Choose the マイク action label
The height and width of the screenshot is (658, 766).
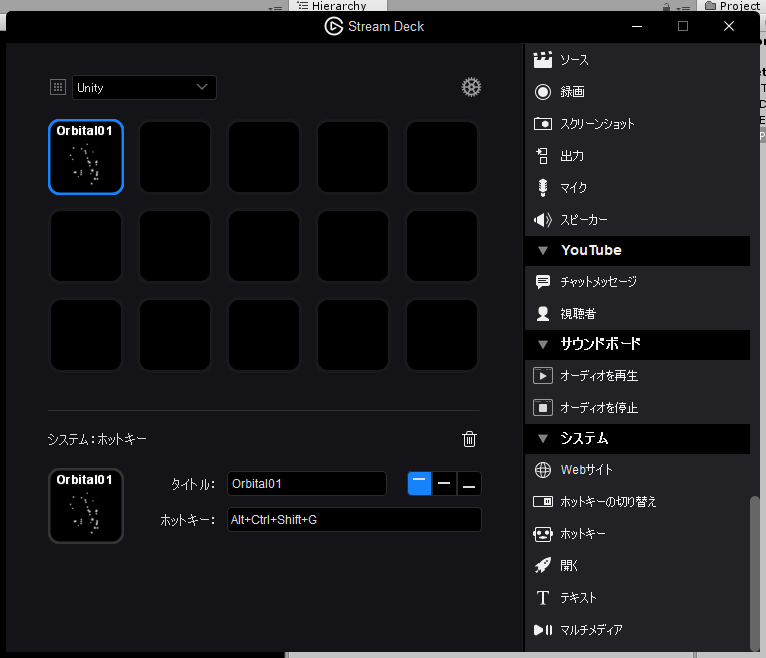click(x=574, y=188)
